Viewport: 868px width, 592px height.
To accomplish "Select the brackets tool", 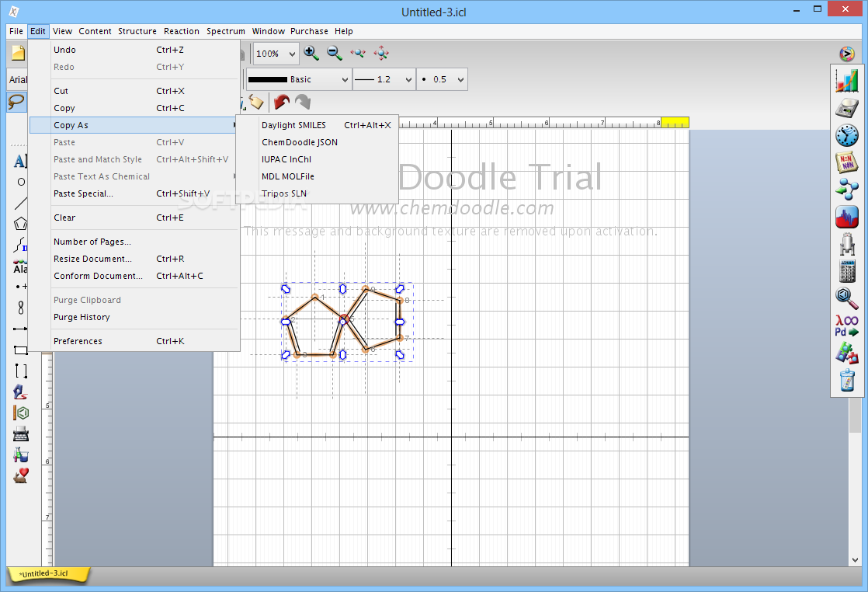I will coord(21,371).
